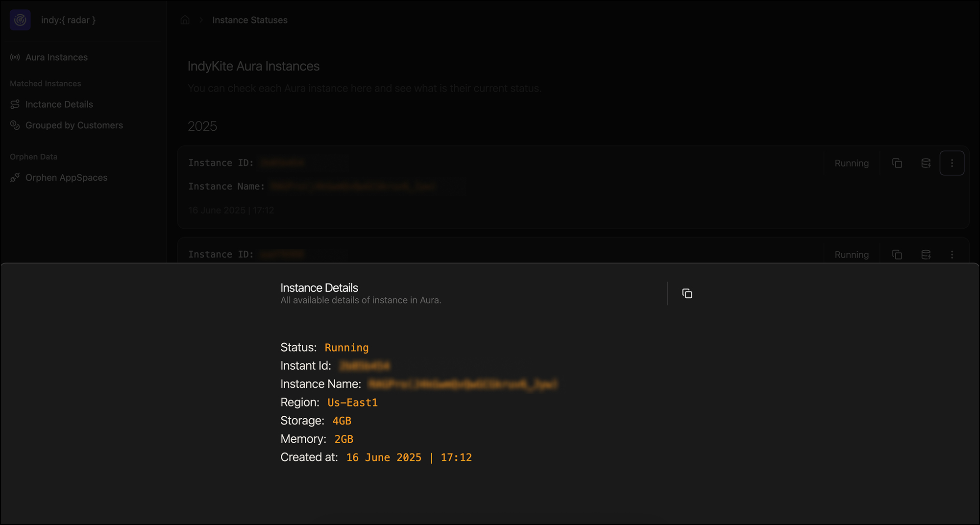This screenshot has width=980, height=525.
Task: Open the three-dot menu on the first instance
Action: 952,163
